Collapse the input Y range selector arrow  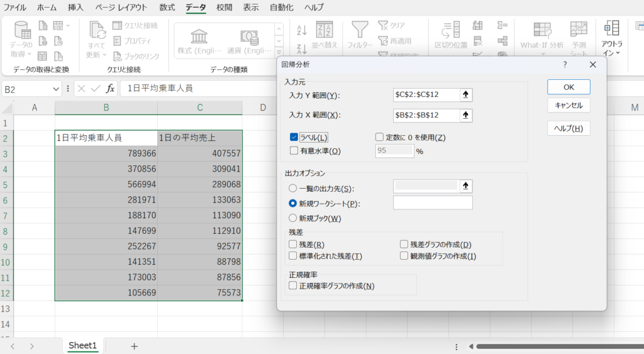click(465, 95)
